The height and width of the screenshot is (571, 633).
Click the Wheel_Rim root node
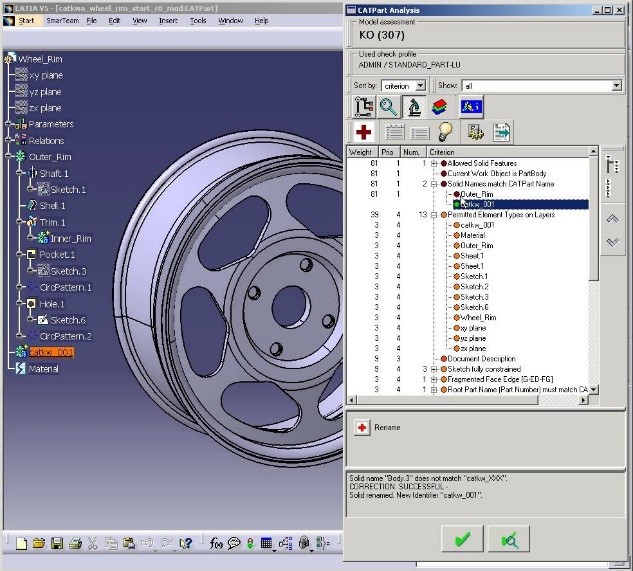[40, 59]
